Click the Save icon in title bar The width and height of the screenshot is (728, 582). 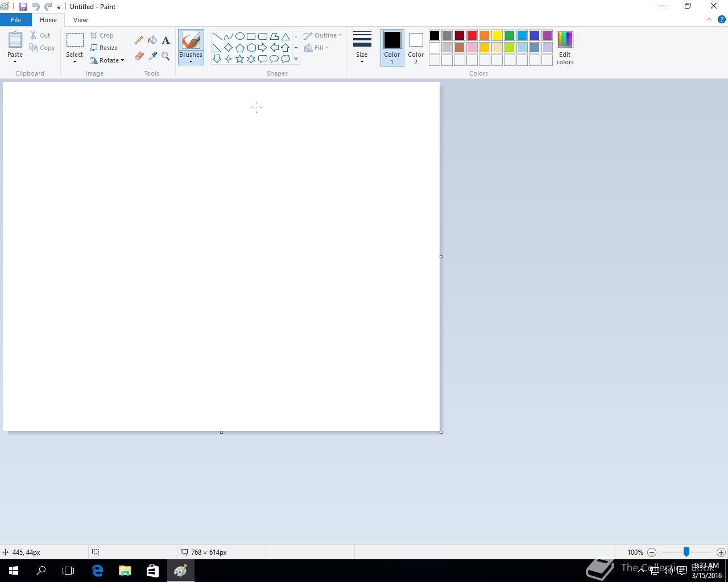[23, 7]
